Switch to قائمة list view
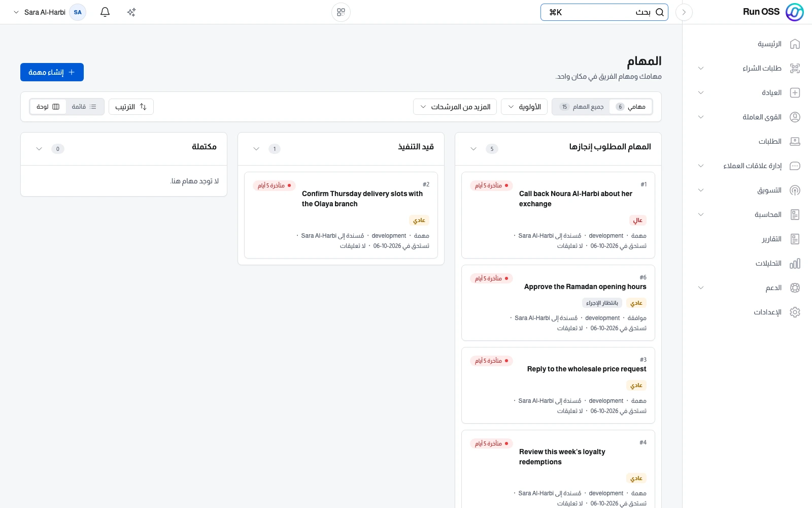This screenshot has height=508, width=812. (84, 107)
